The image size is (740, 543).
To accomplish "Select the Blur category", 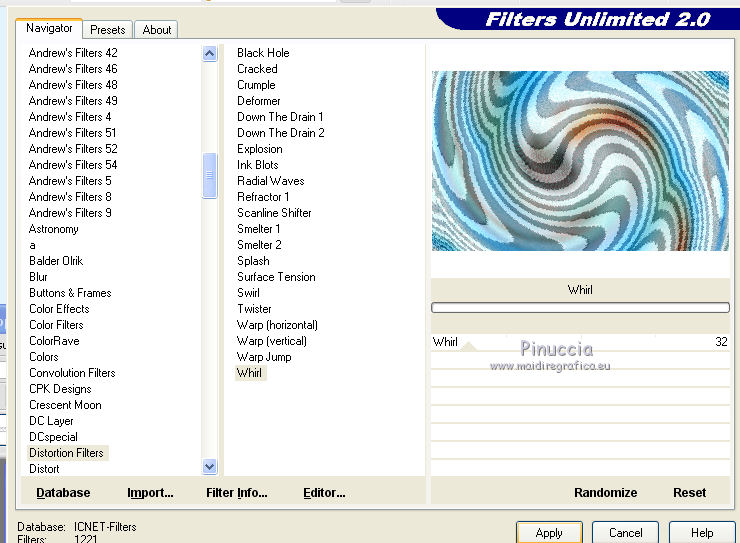I will 38,276.
